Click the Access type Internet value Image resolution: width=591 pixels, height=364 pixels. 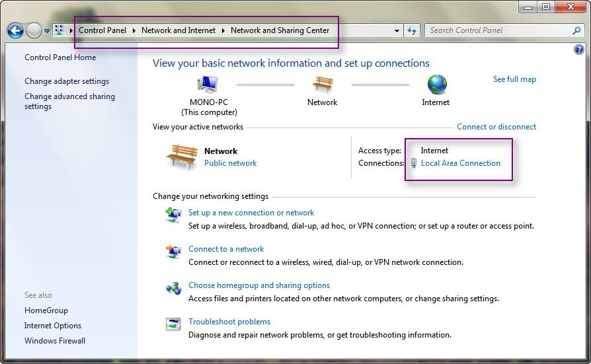pos(434,151)
